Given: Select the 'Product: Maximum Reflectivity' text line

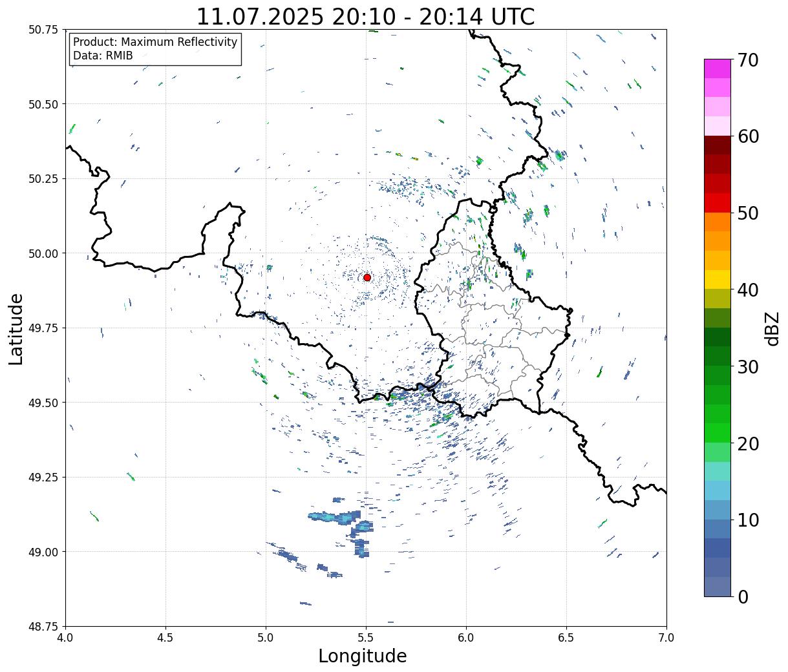Looking at the screenshot, I should tap(155, 42).
